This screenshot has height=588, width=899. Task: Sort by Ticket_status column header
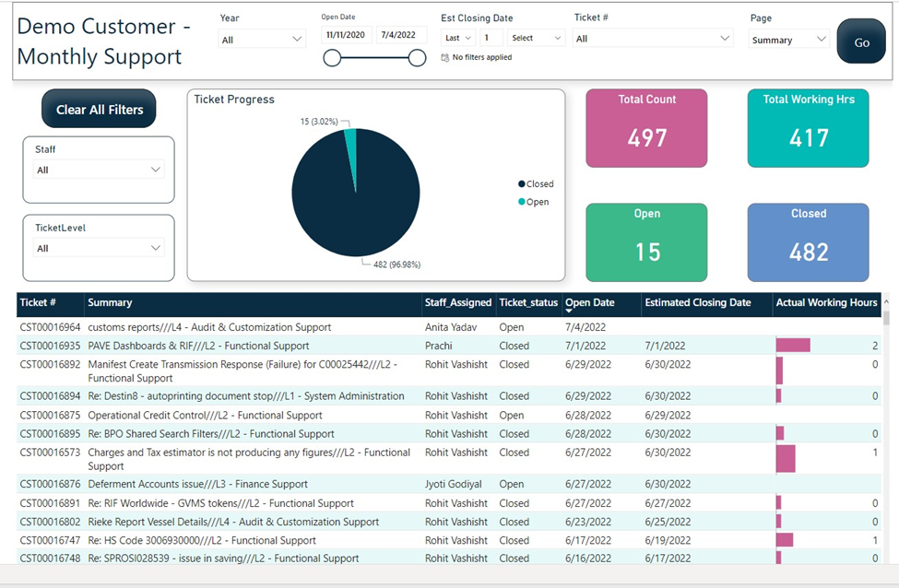pyautogui.click(x=528, y=302)
